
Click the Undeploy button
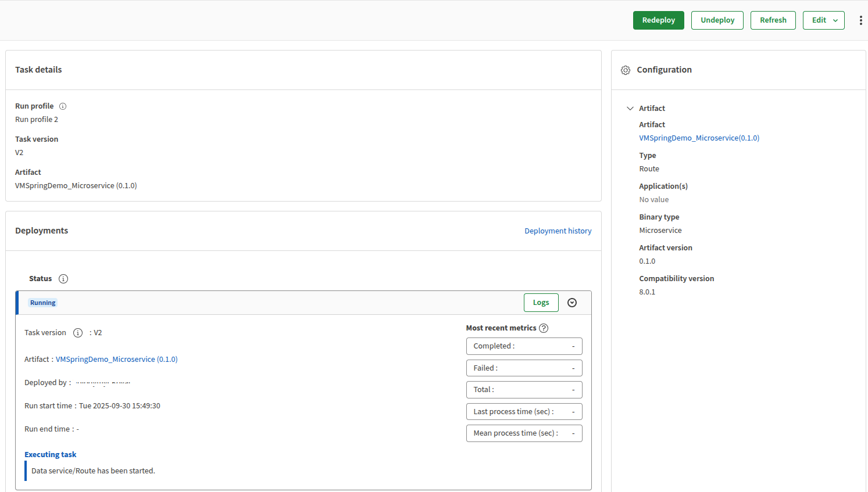pyautogui.click(x=717, y=20)
